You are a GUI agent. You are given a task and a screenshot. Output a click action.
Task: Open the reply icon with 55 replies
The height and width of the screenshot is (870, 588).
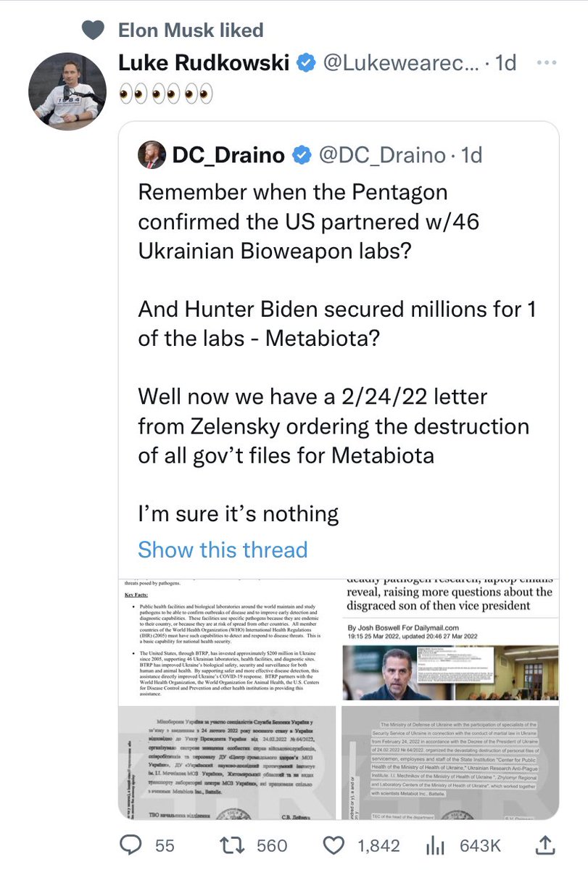tap(131, 845)
